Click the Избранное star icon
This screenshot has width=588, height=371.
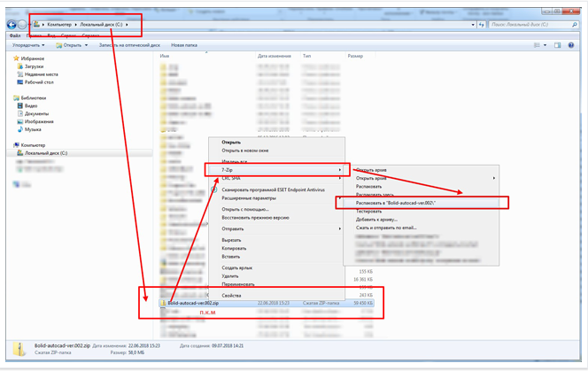16,58
